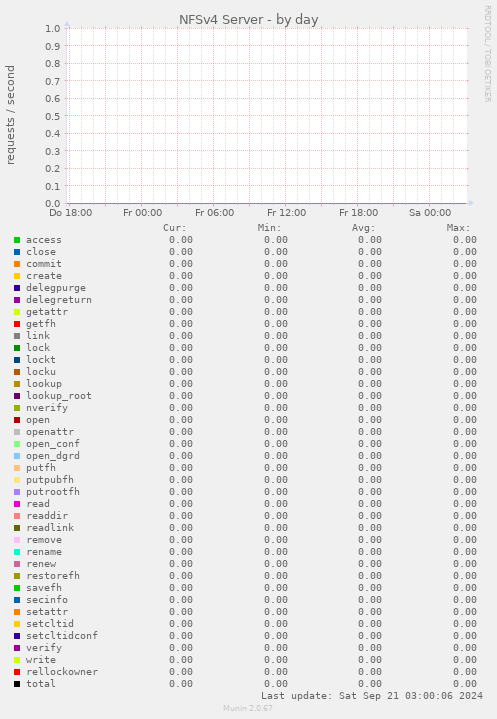
Task: Click the Avg: column header
Action: pyautogui.click(x=364, y=228)
